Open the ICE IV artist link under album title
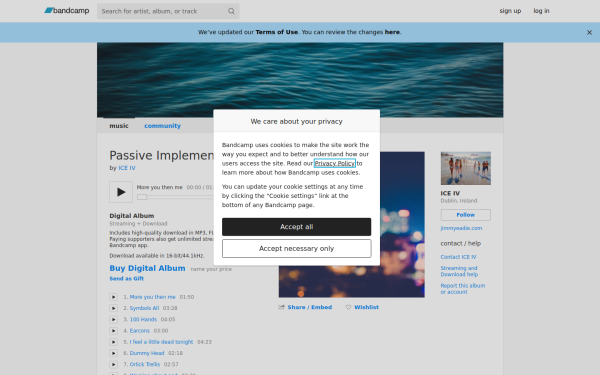This screenshot has width=600, height=375. (127, 168)
